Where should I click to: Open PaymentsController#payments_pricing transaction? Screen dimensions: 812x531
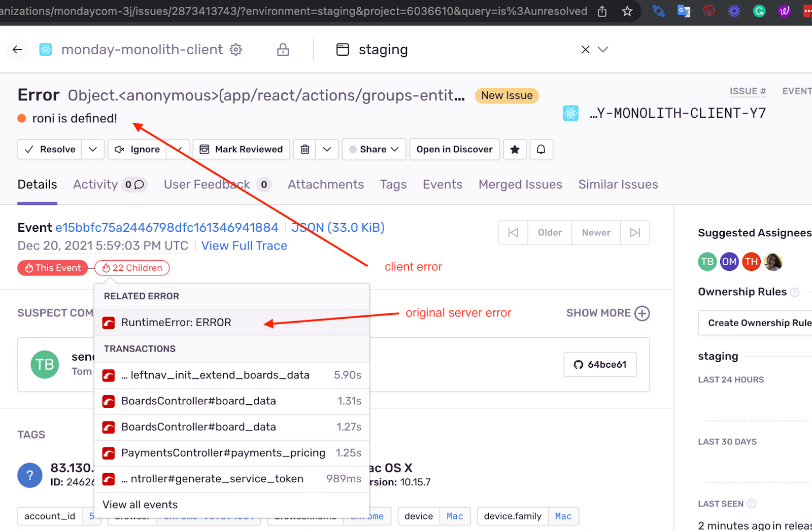click(232, 453)
